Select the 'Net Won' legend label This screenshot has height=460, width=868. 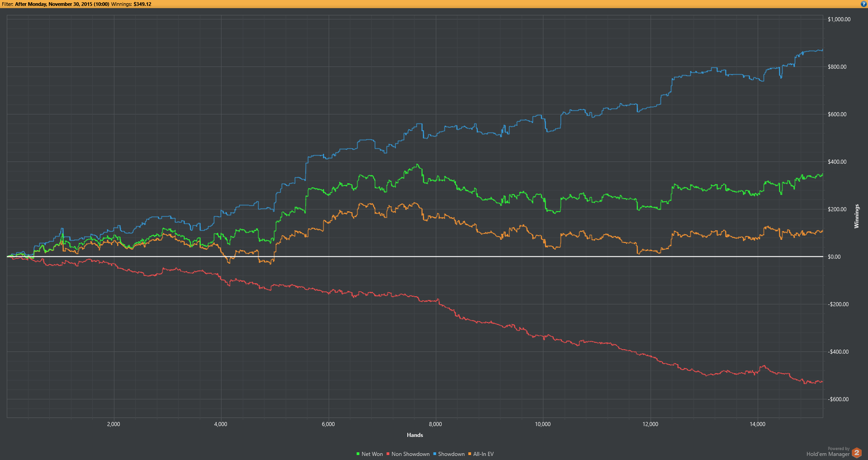point(372,454)
